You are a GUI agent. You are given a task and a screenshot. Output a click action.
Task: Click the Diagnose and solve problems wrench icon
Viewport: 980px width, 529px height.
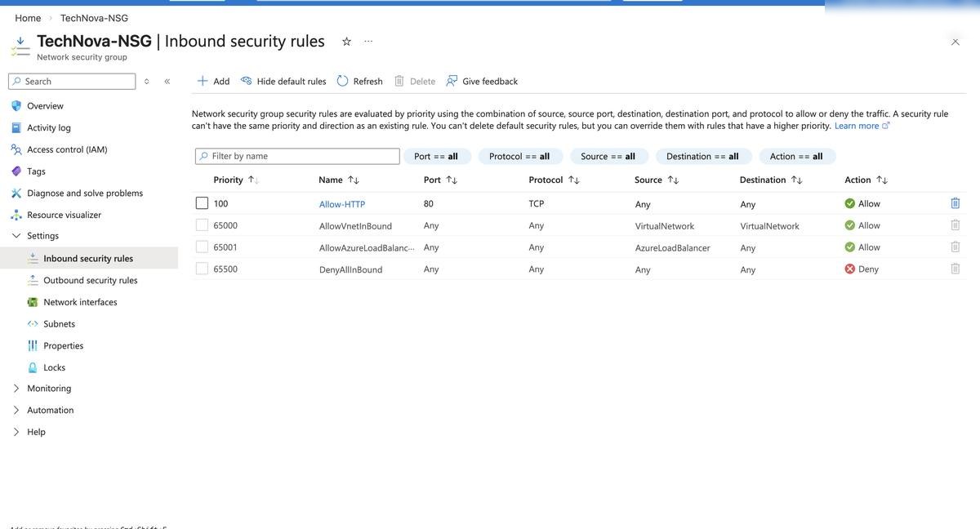coord(16,193)
